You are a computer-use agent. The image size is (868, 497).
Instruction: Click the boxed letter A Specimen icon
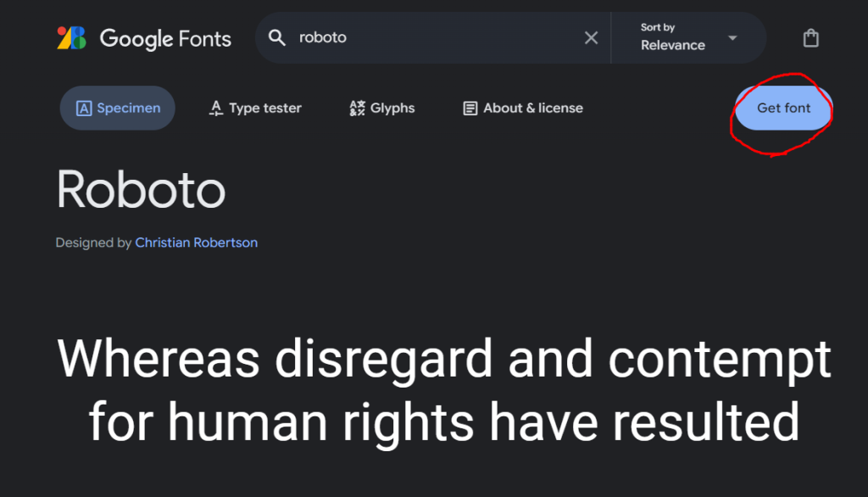pos(84,108)
